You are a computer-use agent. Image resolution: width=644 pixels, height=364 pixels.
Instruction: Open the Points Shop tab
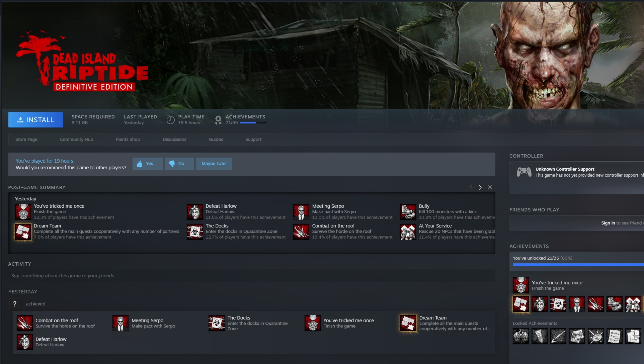(x=128, y=140)
